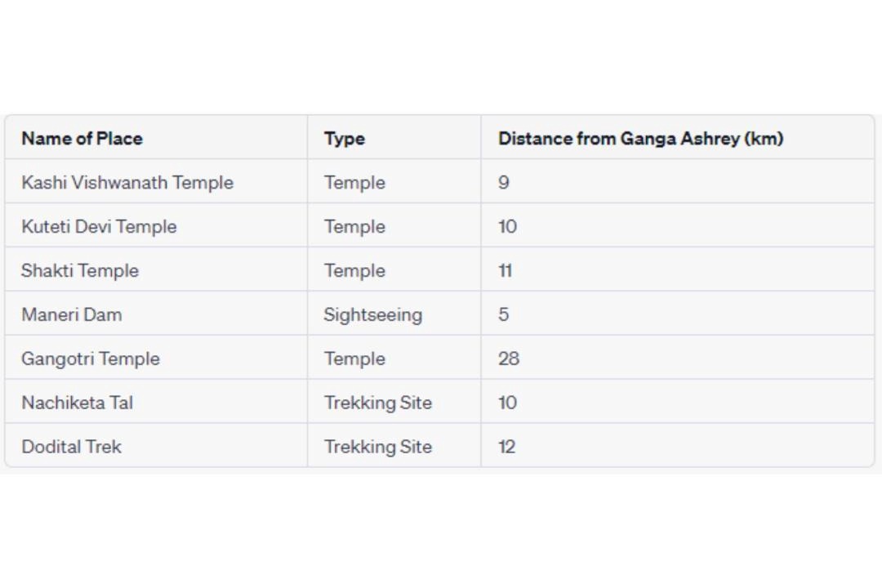Select the Kuteti Devi Temple cell

[99, 227]
